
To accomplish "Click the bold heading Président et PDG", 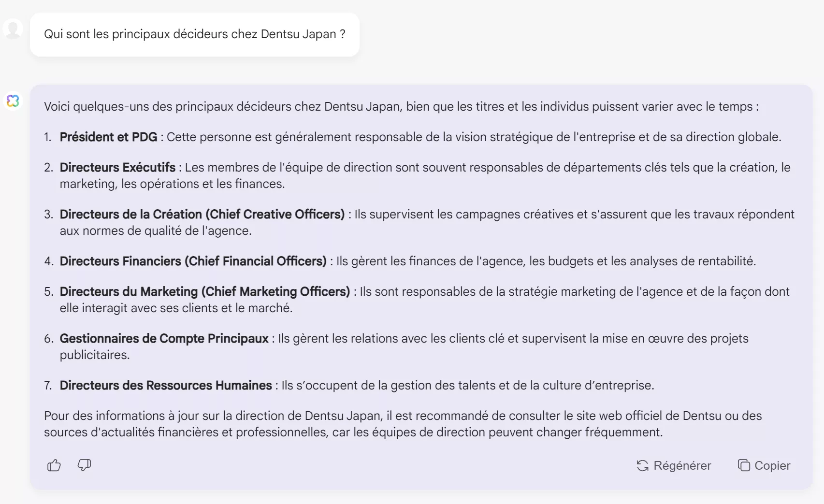I will 107,137.
